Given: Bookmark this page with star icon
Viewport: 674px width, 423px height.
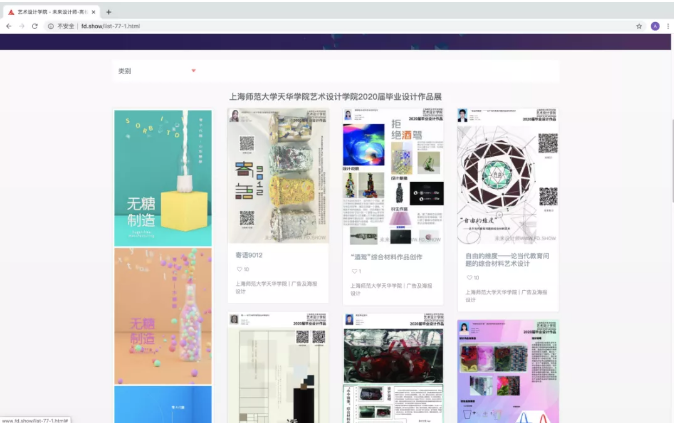Looking at the screenshot, I should 639,26.
